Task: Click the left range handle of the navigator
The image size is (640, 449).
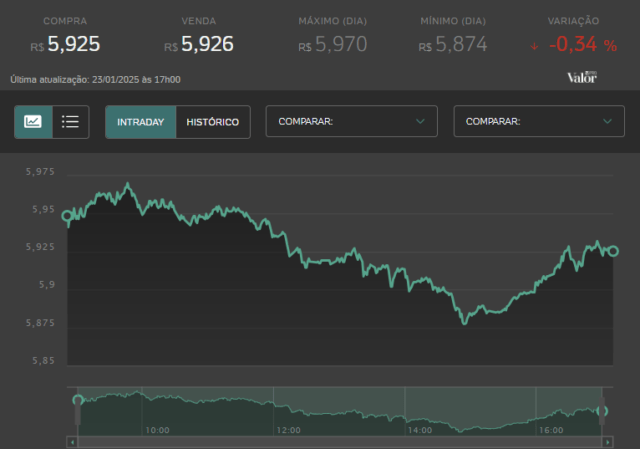Action: [78, 410]
